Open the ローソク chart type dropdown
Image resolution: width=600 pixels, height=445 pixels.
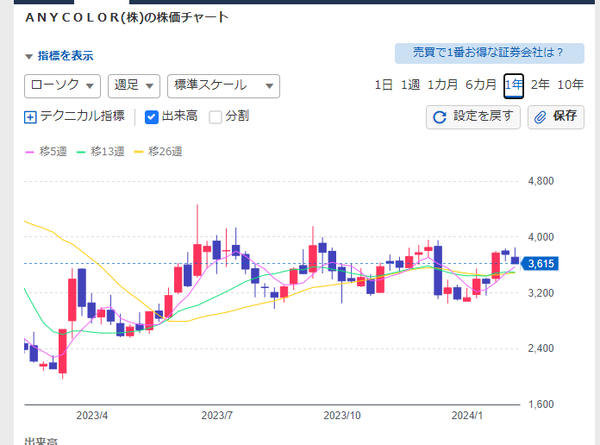coord(62,86)
